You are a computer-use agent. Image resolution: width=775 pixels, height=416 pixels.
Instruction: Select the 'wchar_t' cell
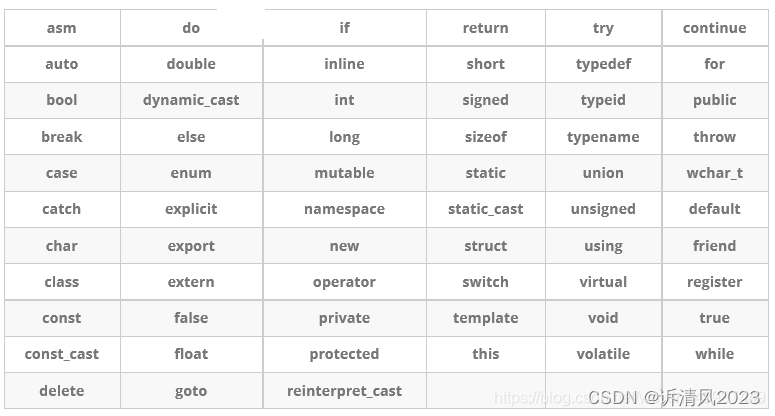[715, 173]
